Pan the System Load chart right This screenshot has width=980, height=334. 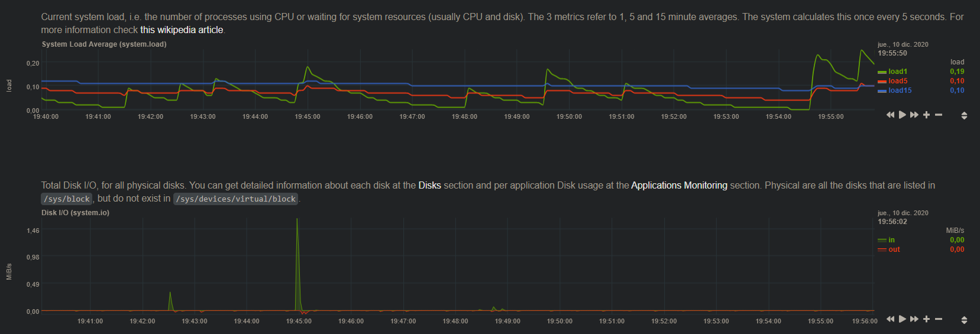(914, 115)
